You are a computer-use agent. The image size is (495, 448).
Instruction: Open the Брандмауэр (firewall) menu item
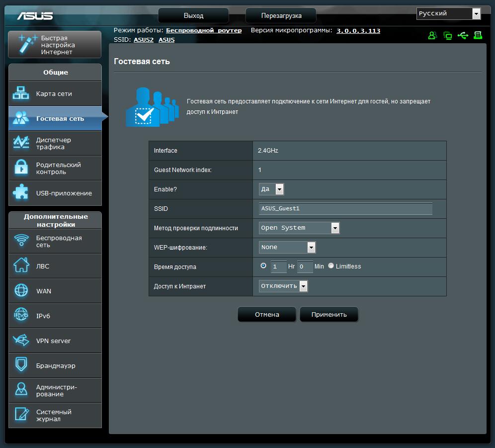(55, 365)
